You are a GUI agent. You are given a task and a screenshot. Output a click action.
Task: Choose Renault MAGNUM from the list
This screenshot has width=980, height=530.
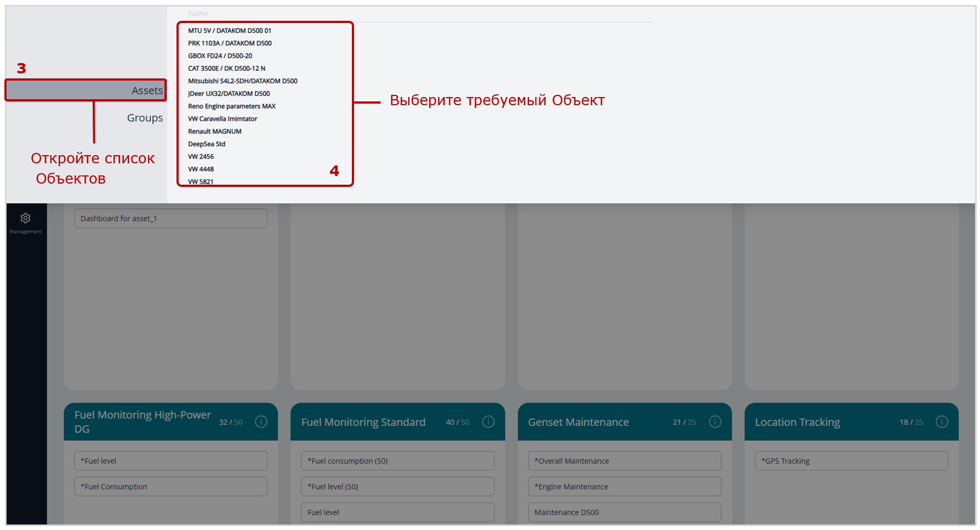tap(214, 132)
